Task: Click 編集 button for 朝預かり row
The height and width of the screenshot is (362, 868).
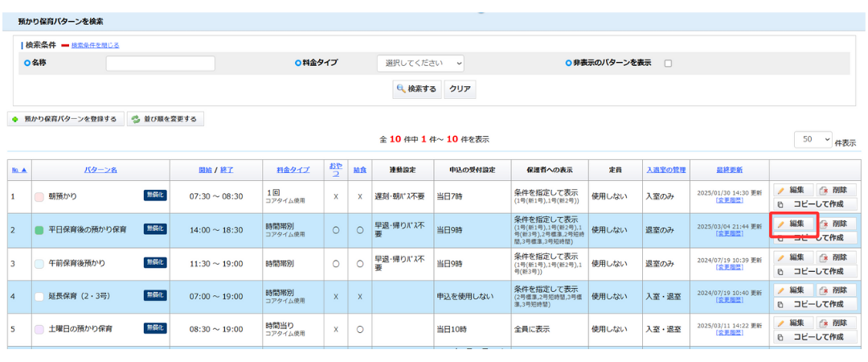Action: 793,190
